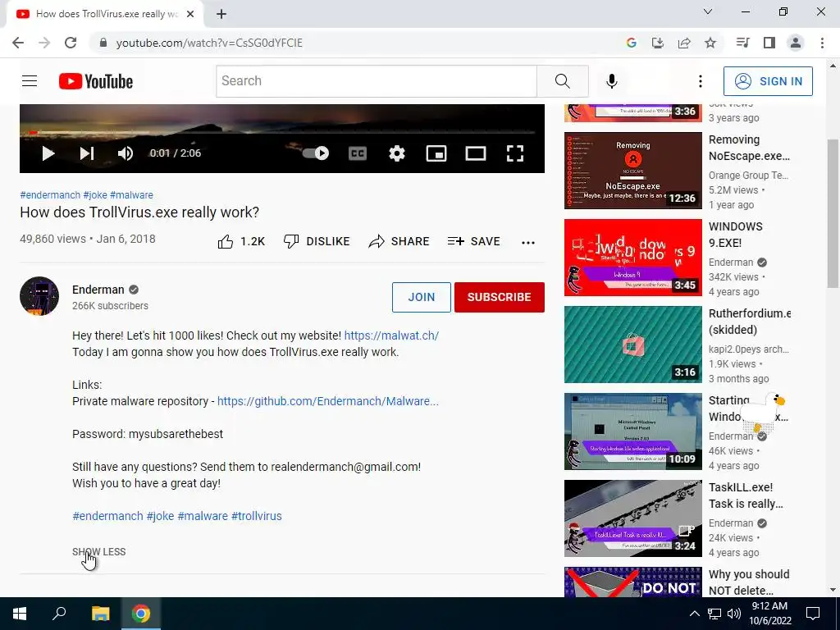The width and height of the screenshot is (840, 630).
Task: Play the video with the play button
Action: pos(48,153)
